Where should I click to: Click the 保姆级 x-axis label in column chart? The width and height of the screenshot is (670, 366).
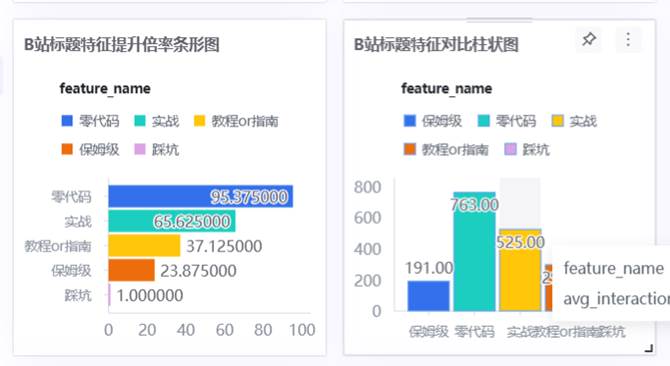click(429, 332)
